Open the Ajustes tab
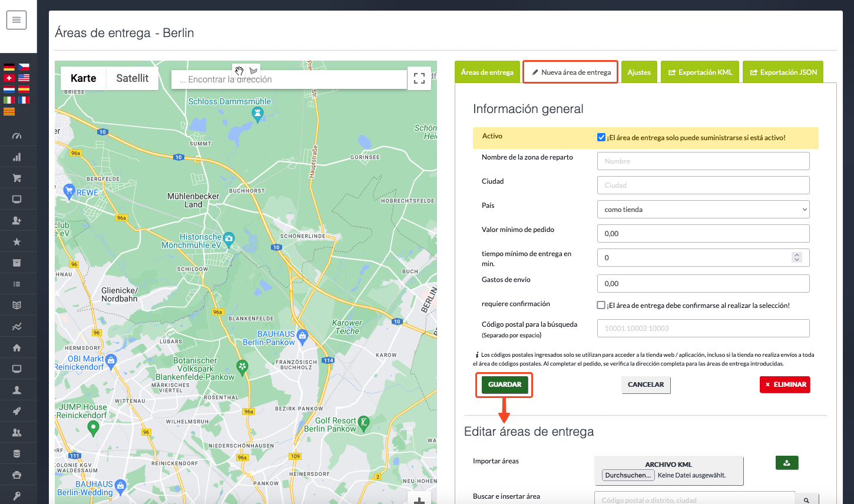 [639, 72]
